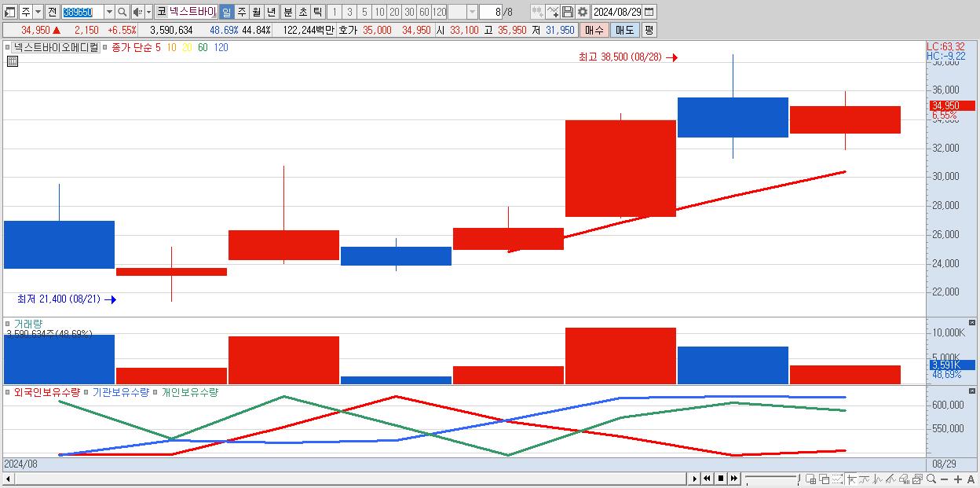Click the window-with-grid layout icon

tap(810, 479)
